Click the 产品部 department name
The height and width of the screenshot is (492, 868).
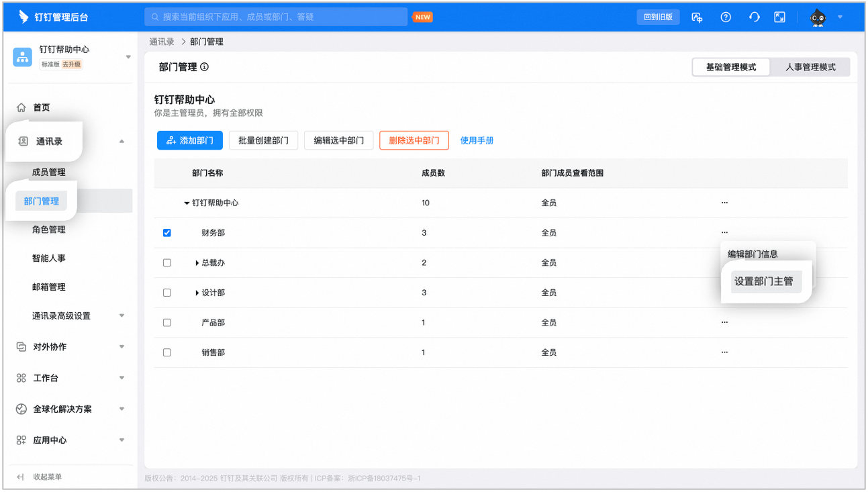(213, 323)
